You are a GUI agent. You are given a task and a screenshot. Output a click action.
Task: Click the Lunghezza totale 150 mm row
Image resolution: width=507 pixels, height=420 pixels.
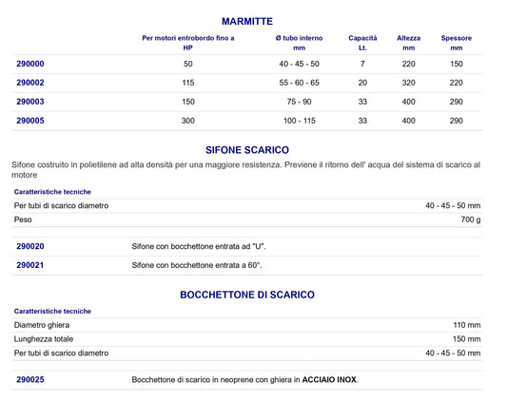tap(247, 339)
